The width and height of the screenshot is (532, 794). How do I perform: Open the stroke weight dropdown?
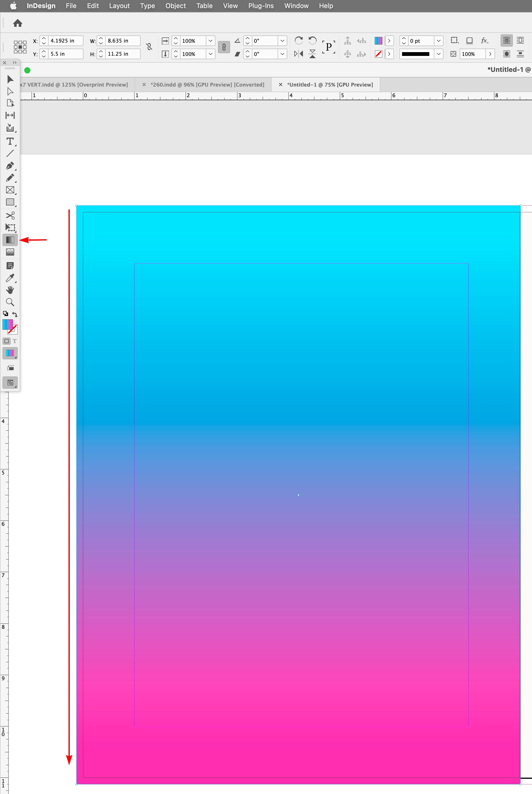tap(439, 41)
